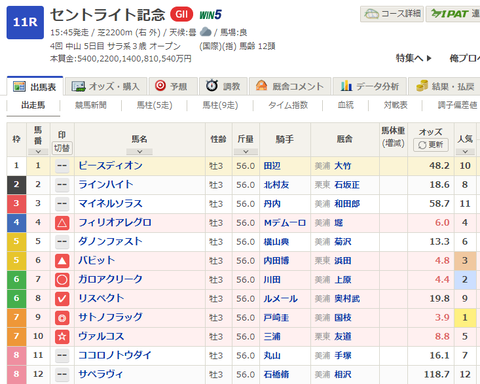Click the check mark for リスペクト
The height and width of the screenshot is (384, 480).
pos(62,299)
